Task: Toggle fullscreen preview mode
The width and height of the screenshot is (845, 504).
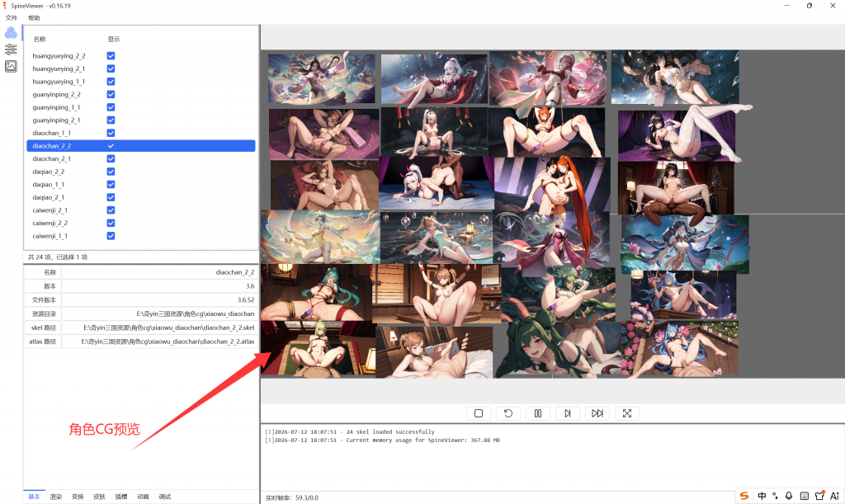Action: (627, 413)
